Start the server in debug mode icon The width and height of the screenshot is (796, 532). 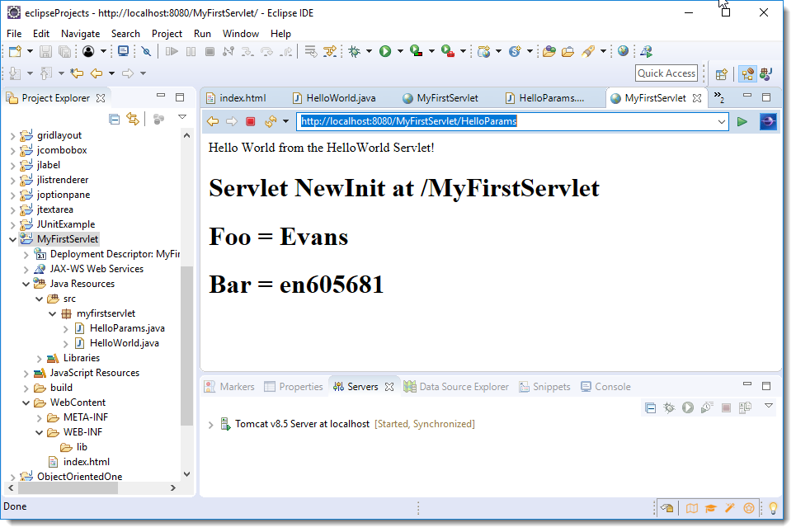669,407
